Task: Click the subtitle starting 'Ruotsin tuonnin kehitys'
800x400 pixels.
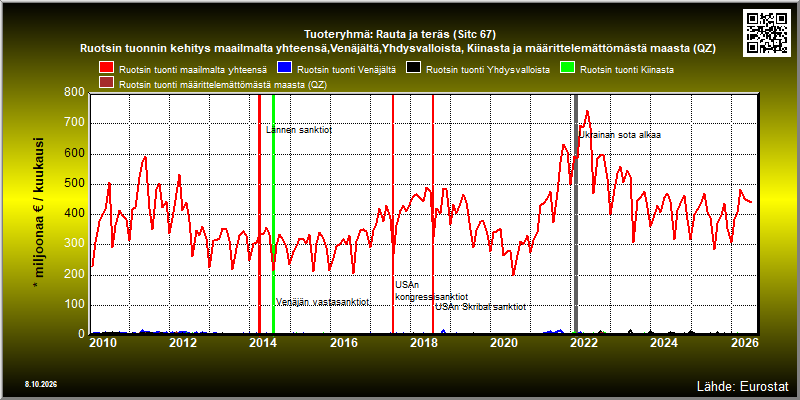Action: pyautogui.click(x=398, y=49)
